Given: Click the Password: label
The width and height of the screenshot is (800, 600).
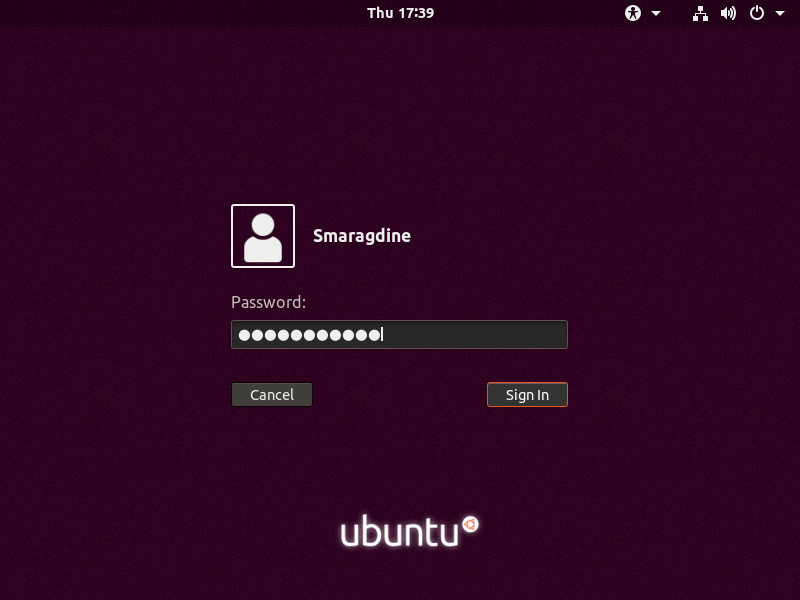Looking at the screenshot, I should (268, 302).
